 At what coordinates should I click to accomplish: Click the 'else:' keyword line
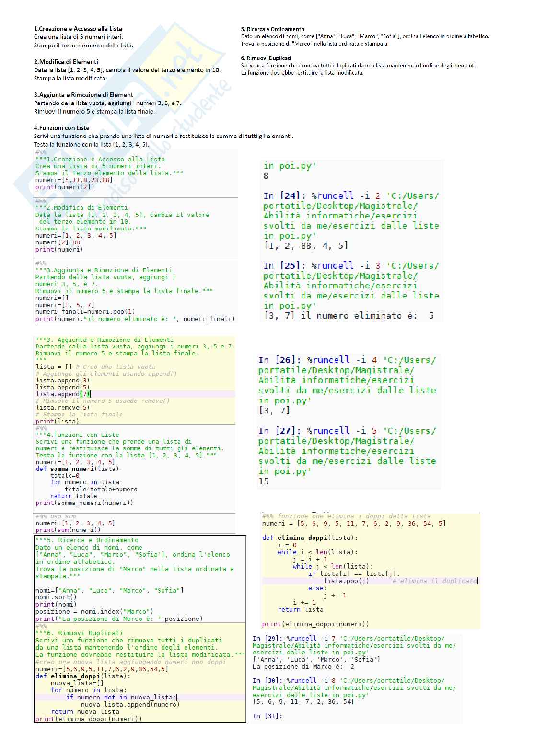[318, 588]
